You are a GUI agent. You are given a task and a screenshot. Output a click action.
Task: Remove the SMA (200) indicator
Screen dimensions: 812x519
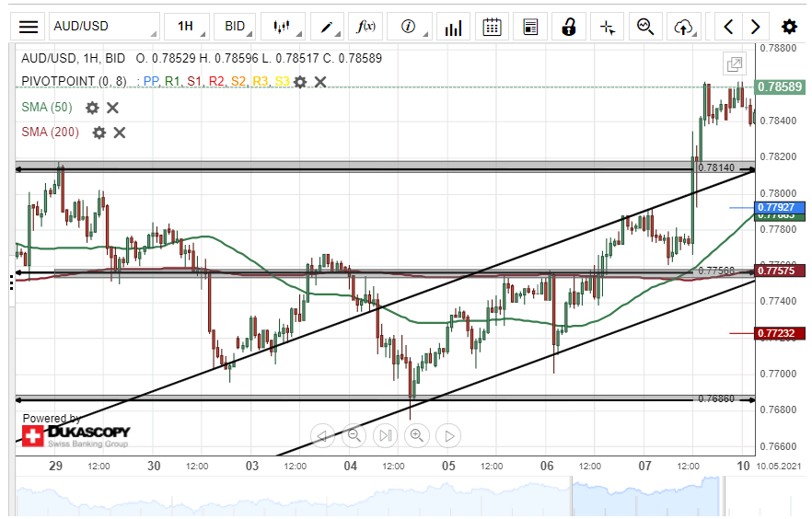pyautogui.click(x=120, y=133)
